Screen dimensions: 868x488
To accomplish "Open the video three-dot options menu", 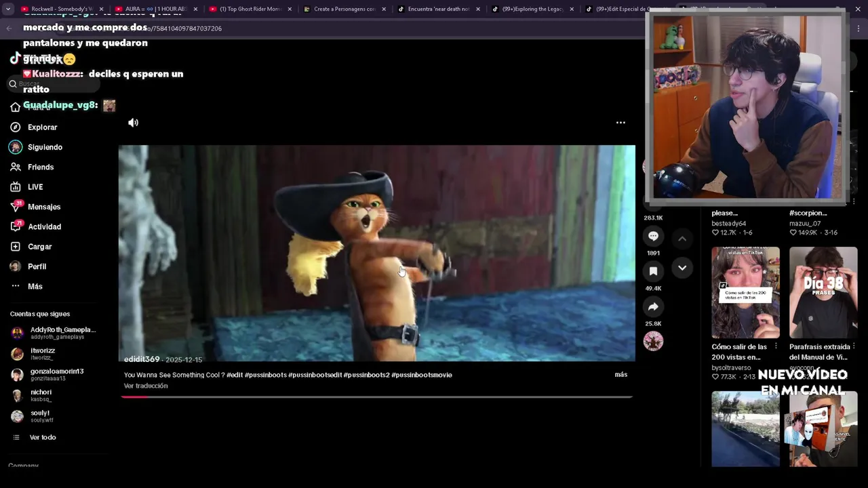I will (620, 123).
